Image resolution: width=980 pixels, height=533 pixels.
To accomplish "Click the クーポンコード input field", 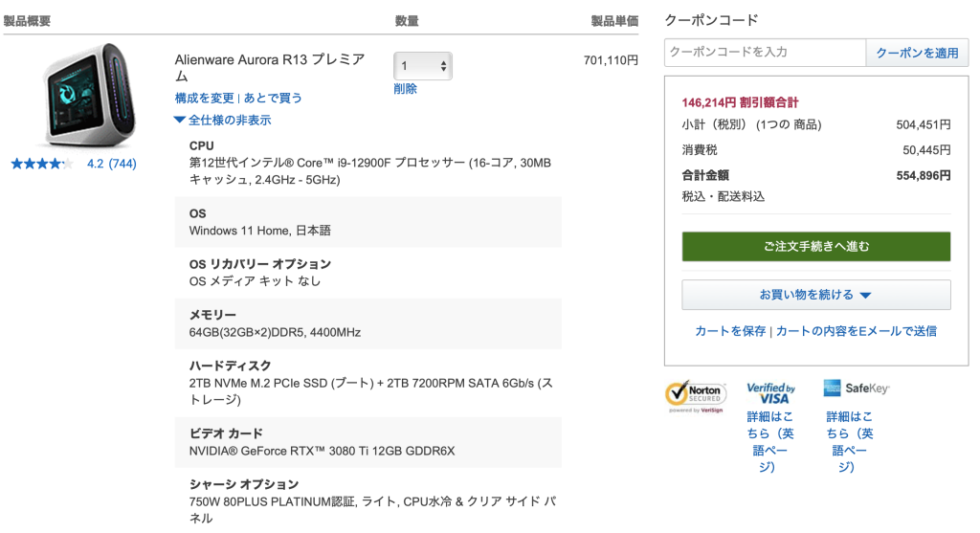I will pyautogui.click(x=765, y=53).
